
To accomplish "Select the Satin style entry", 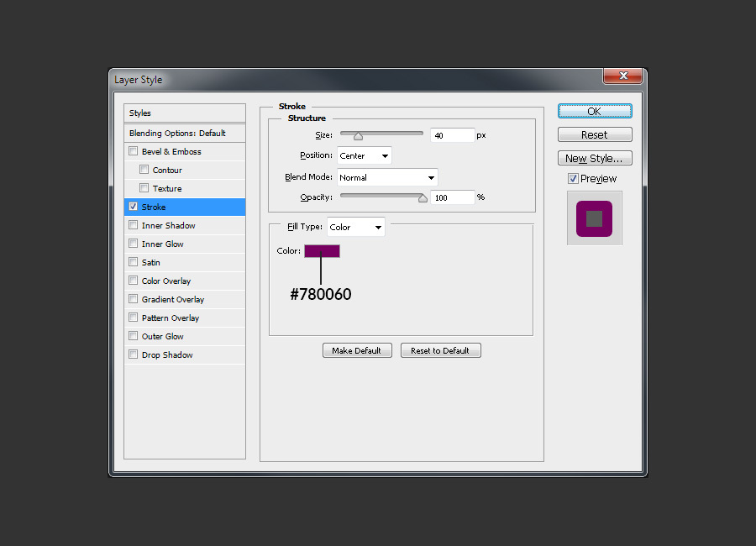I will click(151, 262).
